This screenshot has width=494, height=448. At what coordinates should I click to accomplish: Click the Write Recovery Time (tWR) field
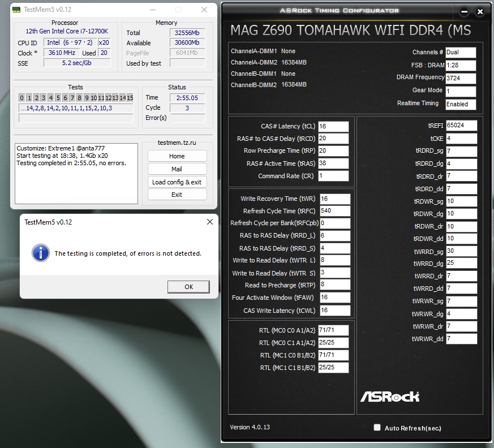tap(335, 199)
